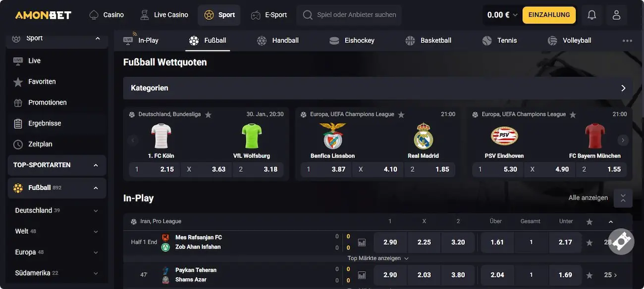
Task: Click the Live sidebar icon
Action: pyautogui.click(x=17, y=60)
